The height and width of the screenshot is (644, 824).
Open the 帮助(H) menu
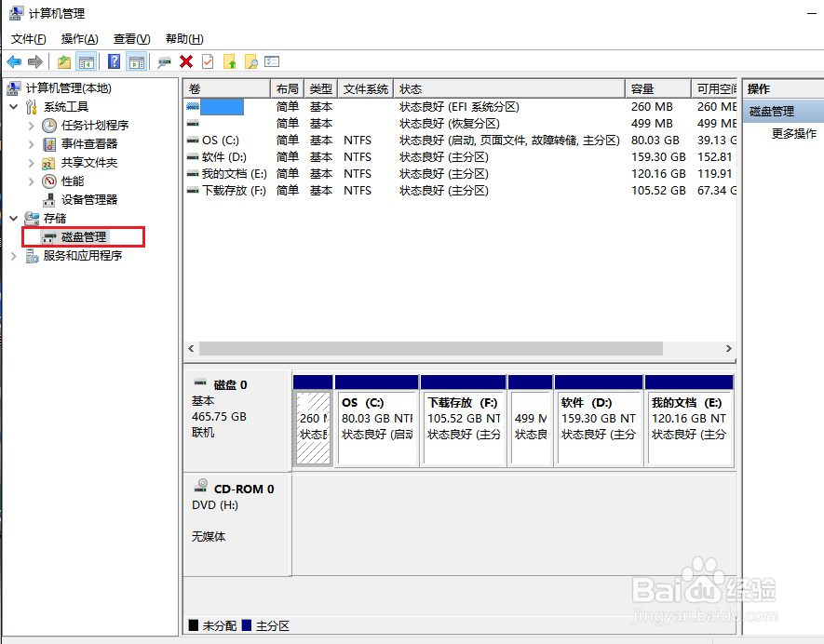coord(184,39)
